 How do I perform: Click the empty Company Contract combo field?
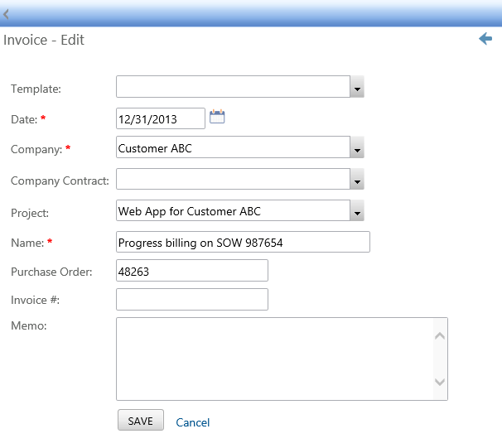pos(233,179)
